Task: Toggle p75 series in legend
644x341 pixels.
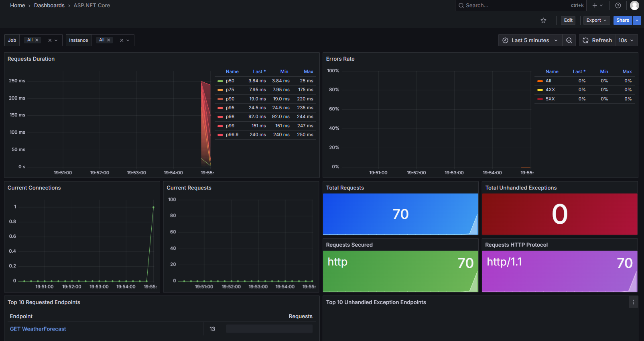Action: [230, 90]
